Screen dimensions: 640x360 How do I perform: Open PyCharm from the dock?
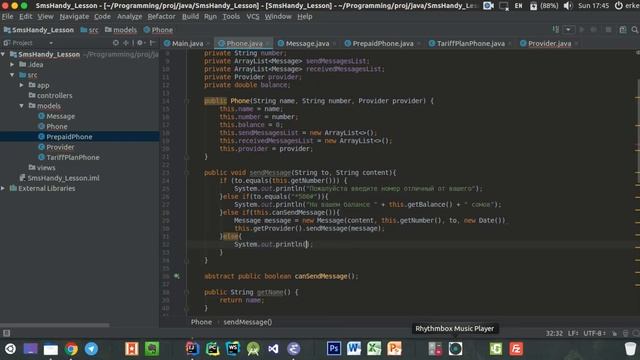pyautogui.click(x=213, y=349)
